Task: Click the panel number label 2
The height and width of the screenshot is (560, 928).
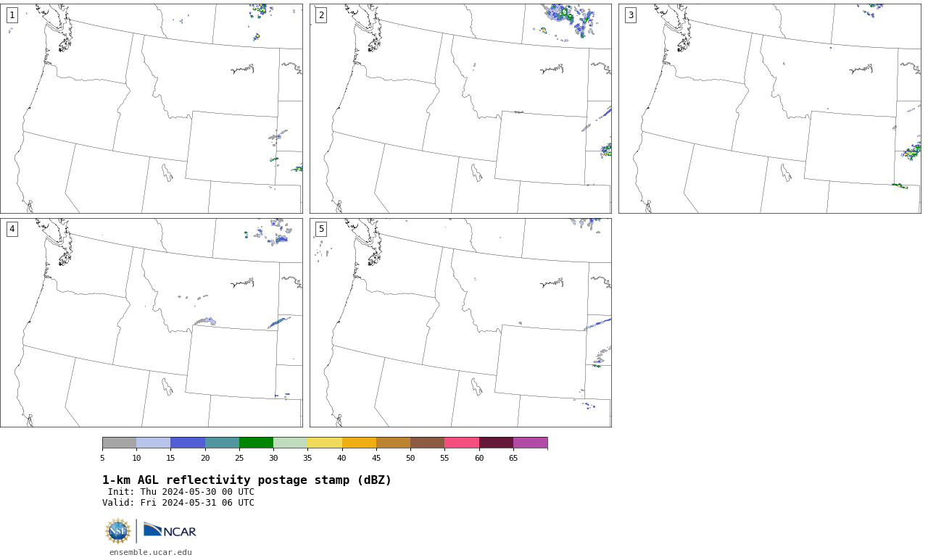Action: (x=321, y=15)
